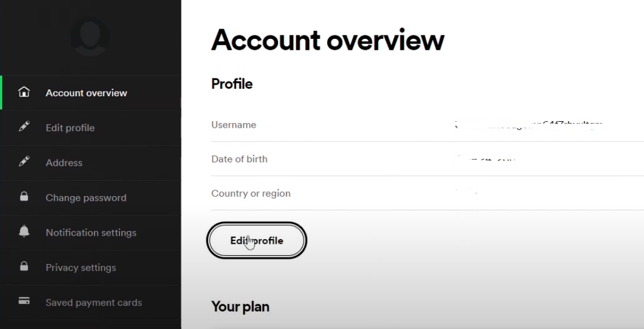Click the pencil icon next to Edit profile
644x329 pixels.
(x=24, y=126)
